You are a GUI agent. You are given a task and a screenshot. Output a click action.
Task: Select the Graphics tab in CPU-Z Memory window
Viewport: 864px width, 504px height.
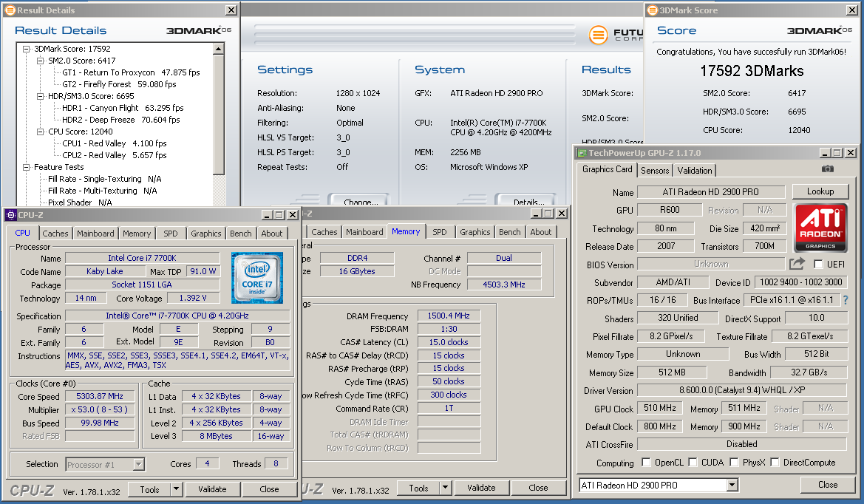coord(475,232)
